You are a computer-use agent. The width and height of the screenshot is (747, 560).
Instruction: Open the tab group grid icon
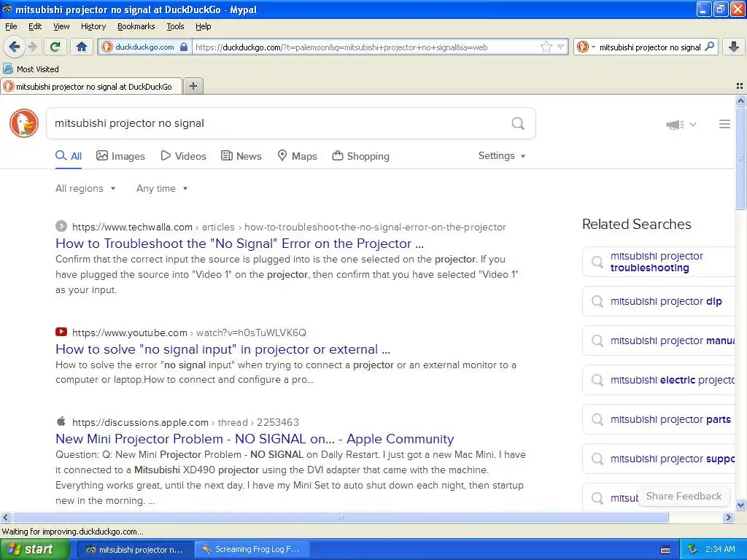pos(740,86)
